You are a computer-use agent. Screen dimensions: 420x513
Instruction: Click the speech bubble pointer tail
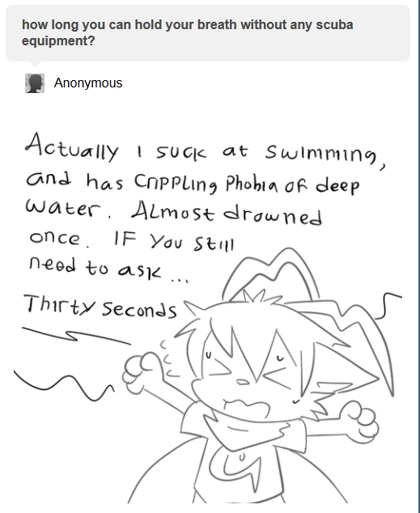coord(35,64)
